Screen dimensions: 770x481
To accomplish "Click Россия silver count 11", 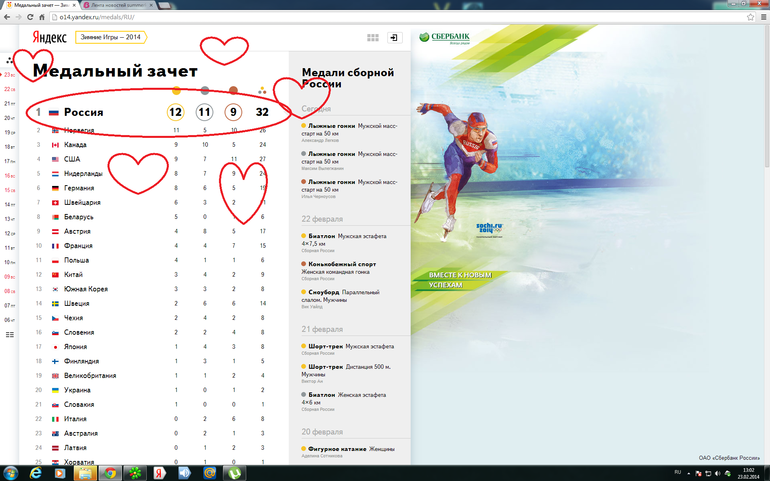I will click(204, 112).
